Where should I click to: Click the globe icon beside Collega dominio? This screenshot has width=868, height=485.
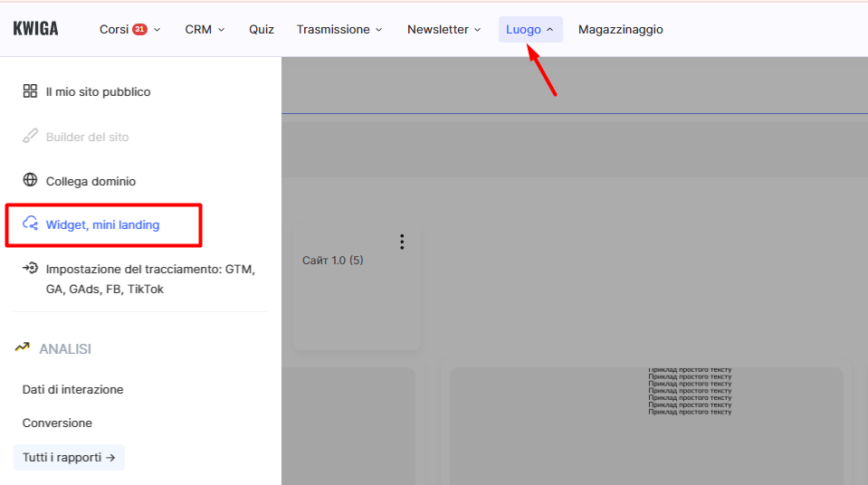[30, 180]
